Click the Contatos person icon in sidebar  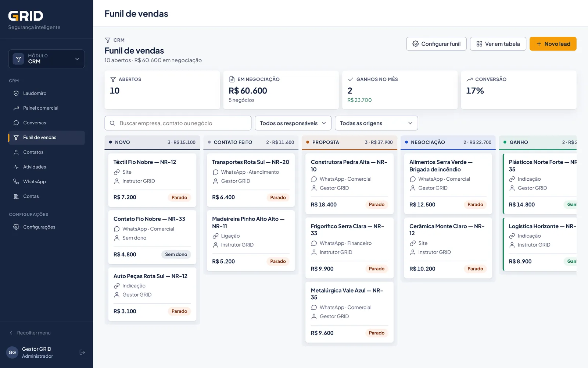coord(16,152)
